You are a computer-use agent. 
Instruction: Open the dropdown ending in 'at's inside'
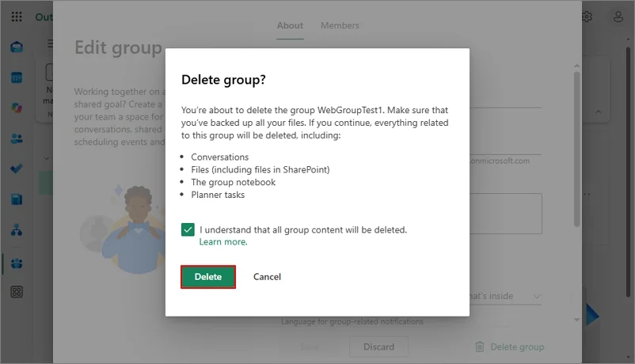[505, 297]
